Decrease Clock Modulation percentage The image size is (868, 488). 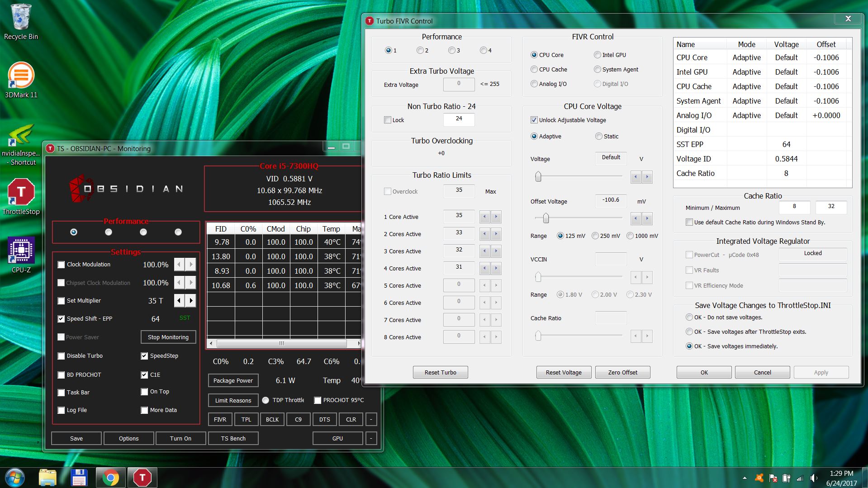coord(179,264)
